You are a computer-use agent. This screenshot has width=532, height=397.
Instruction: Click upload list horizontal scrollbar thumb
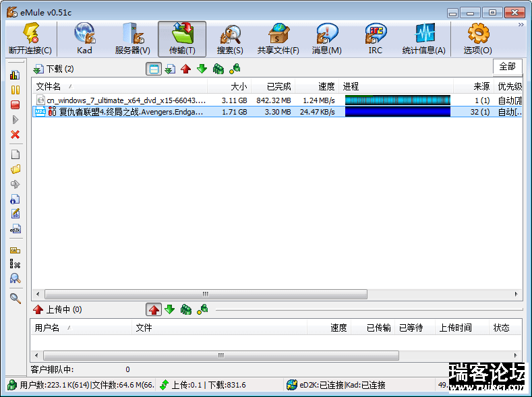pos(221,356)
